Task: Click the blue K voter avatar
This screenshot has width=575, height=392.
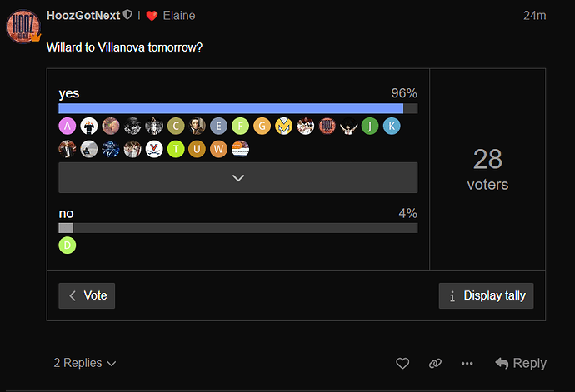Action: pyautogui.click(x=392, y=126)
